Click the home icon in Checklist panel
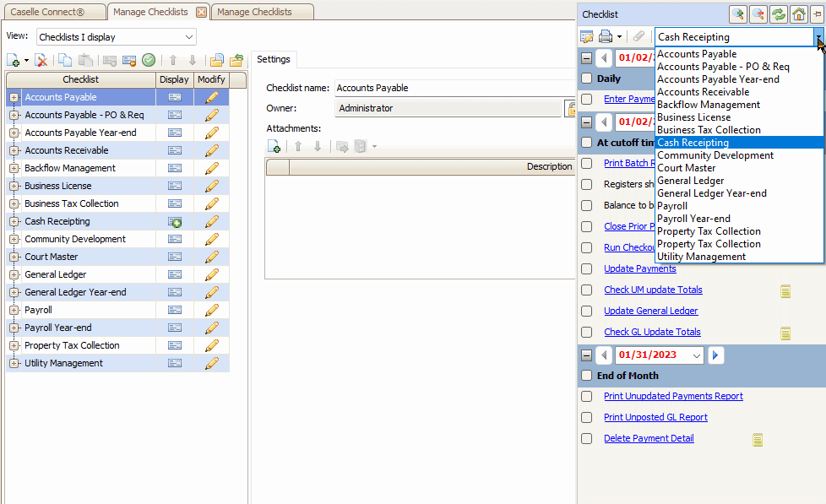 798,14
